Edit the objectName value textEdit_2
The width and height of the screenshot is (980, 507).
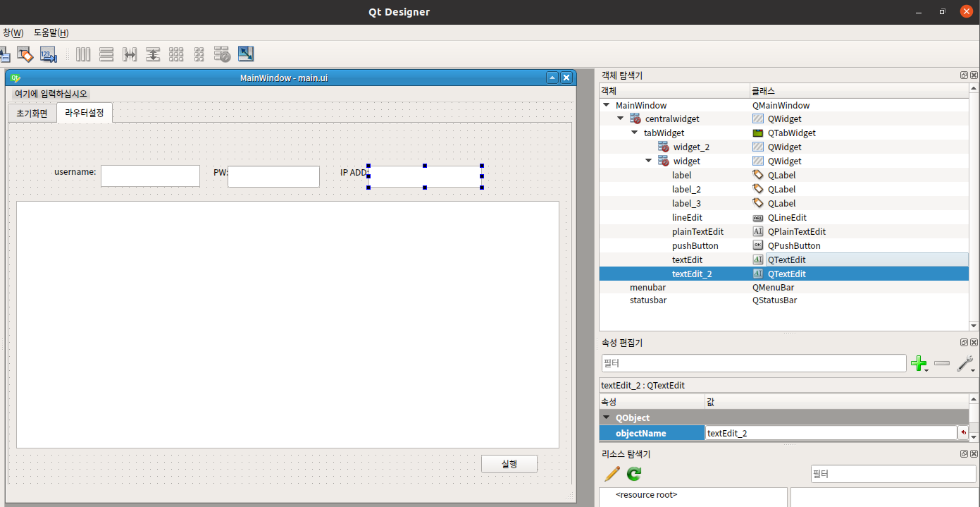click(x=831, y=433)
